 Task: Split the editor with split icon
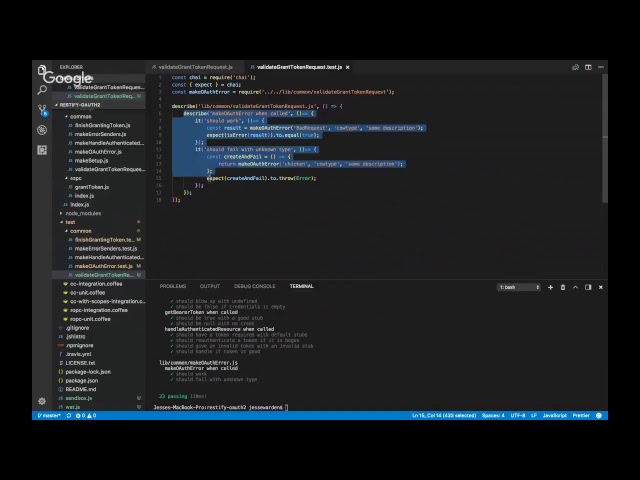pyautogui.click(x=588, y=67)
